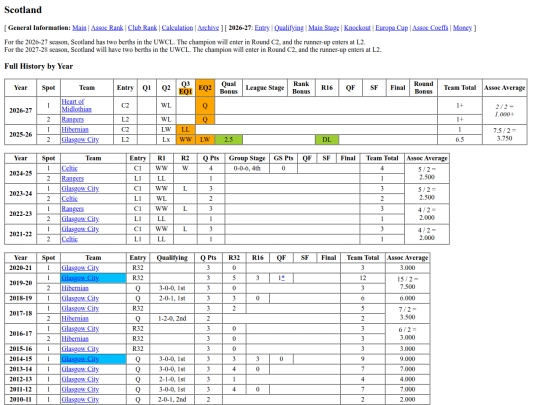Open Glasgow City link in 2012-13 row

click(x=80, y=379)
